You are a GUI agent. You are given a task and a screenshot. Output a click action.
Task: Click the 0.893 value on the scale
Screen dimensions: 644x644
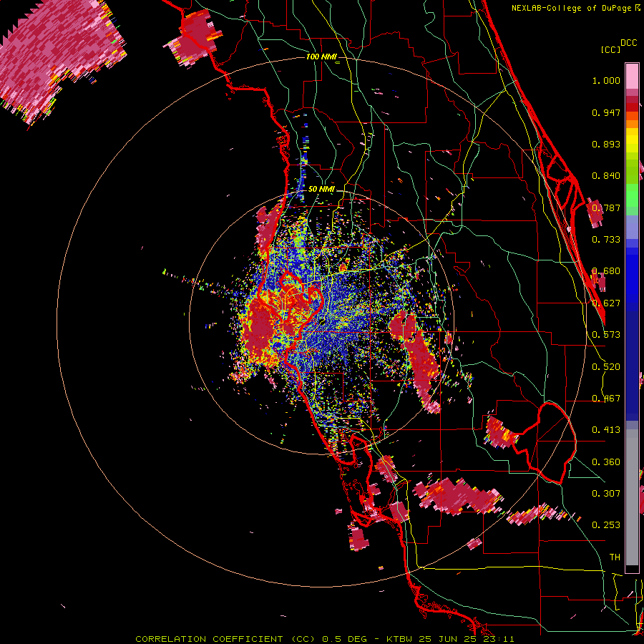606,144
